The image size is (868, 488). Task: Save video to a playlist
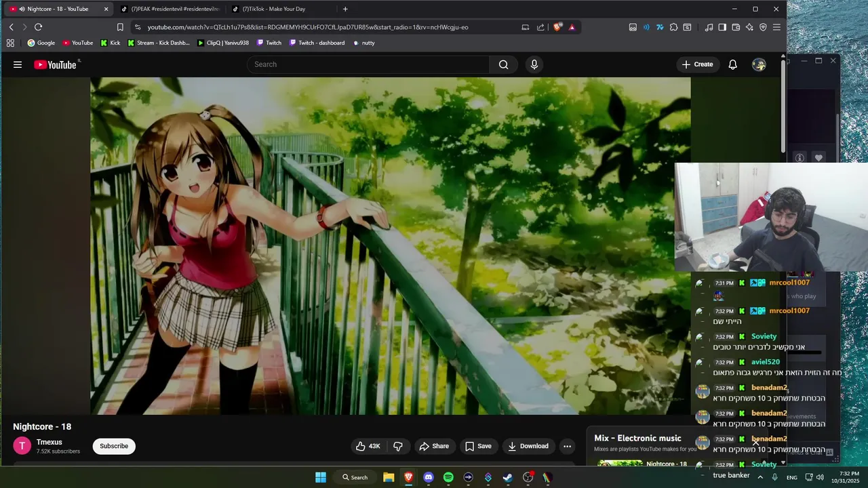point(478,446)
